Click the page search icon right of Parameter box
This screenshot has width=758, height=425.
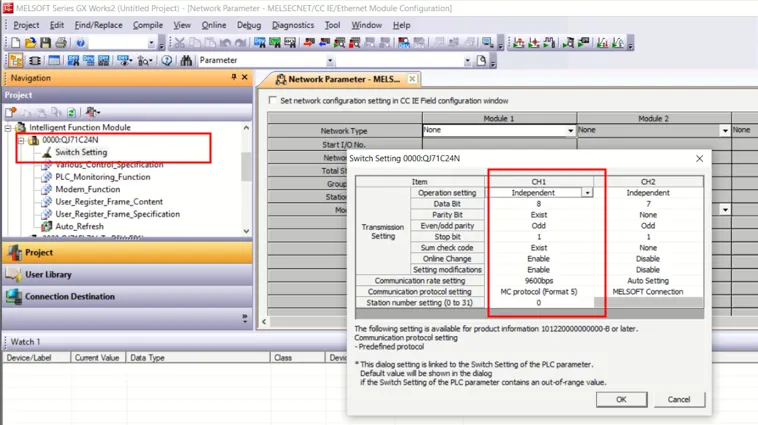click(x=481, y=60)
